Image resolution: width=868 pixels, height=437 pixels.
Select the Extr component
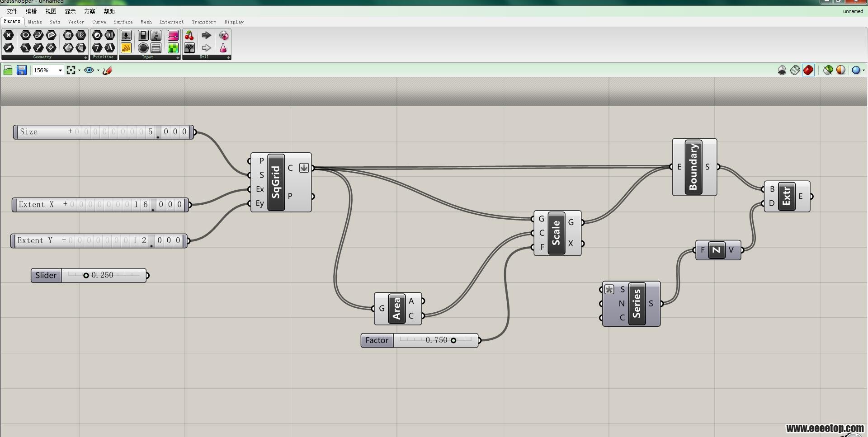[x=787, y=196]
